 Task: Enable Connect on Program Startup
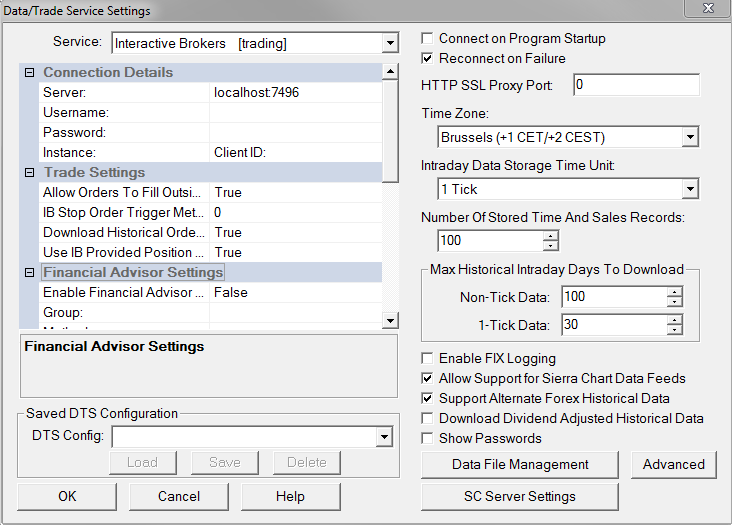click(428, 39)
